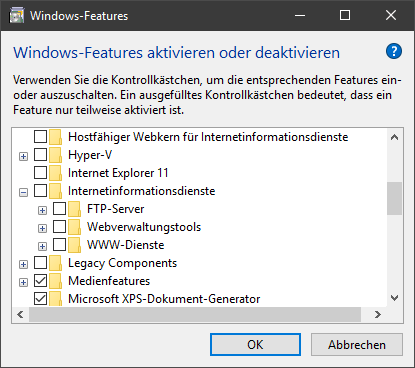Viewport: 415px width, 368px height.
Task: Expand the Webverwaltungstools node
Action: (42, 228)
